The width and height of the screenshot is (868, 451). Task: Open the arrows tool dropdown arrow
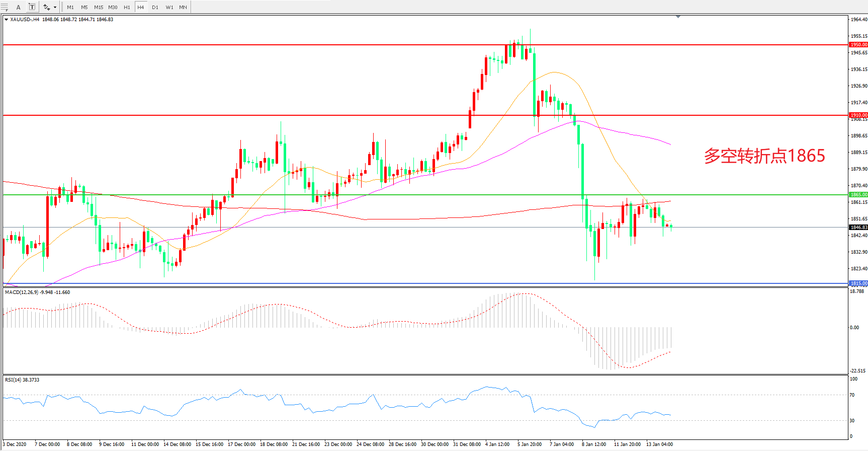pyautogui.click(x=55, y=7)
